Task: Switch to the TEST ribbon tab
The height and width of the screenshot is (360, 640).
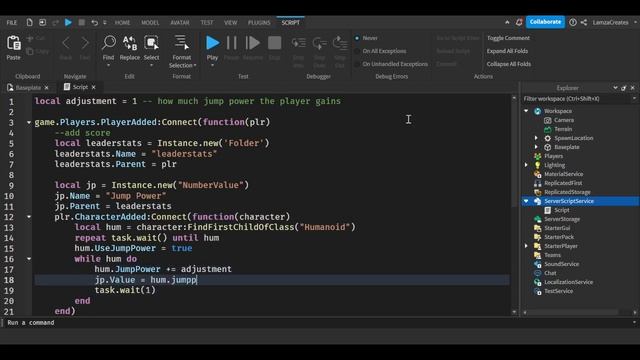Action: (207, 22)
